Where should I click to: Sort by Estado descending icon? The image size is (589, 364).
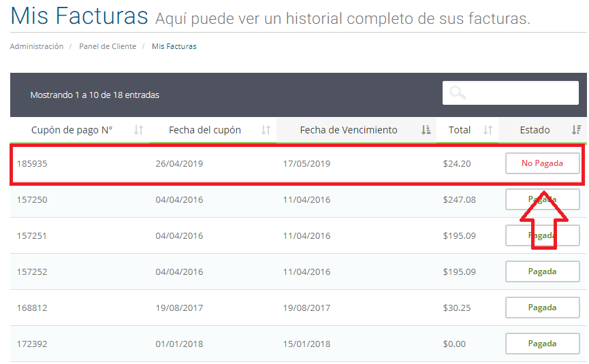pos(577,130)
